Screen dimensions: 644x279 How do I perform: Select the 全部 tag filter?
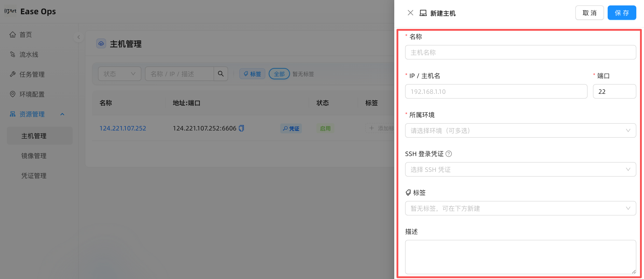coord(279,74)
